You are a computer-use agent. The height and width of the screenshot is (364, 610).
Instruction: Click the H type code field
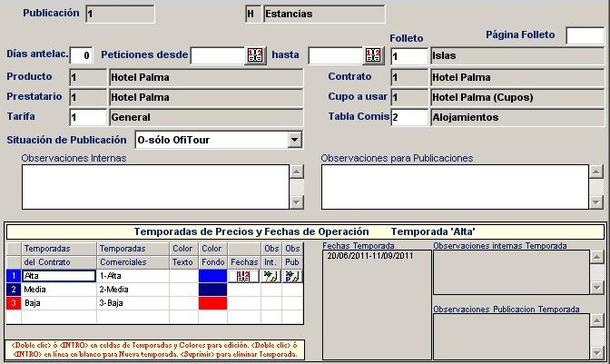tap(253, 14)
